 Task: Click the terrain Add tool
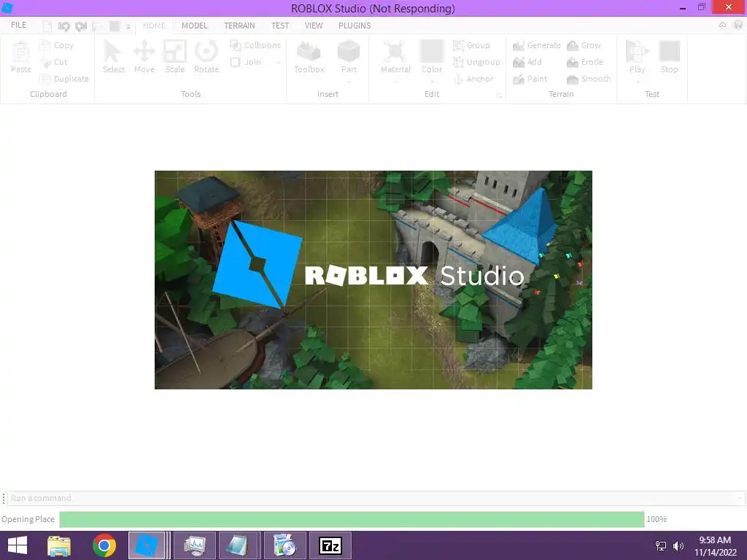(527, 62)
